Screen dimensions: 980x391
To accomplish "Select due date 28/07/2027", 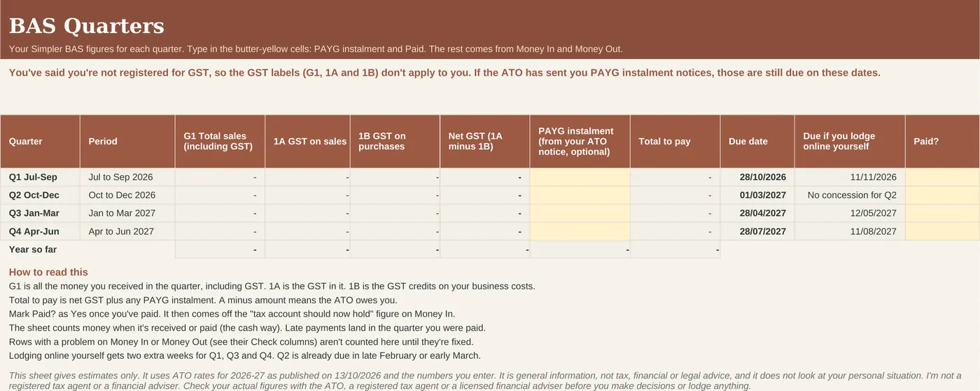I will [x=757, y=231].
